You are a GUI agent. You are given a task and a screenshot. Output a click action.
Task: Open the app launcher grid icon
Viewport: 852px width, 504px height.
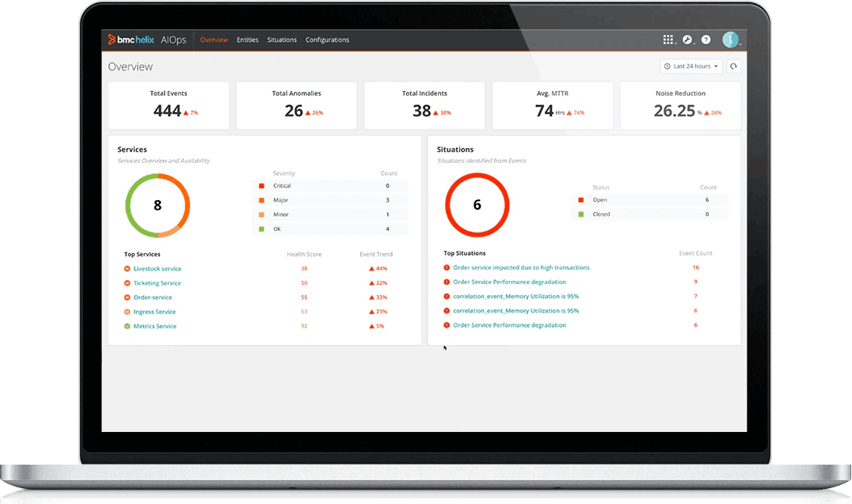coord(668,40)
